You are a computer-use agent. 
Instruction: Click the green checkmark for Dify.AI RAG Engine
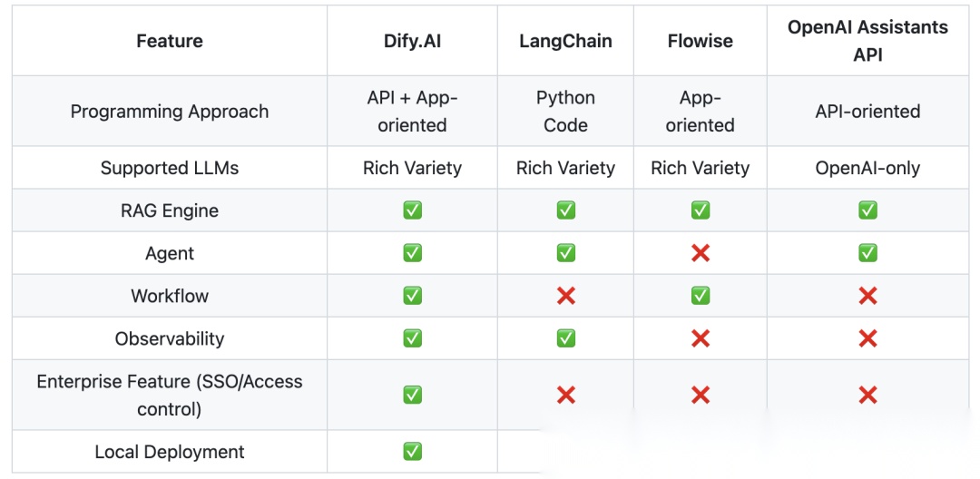(x=412, y=210)
